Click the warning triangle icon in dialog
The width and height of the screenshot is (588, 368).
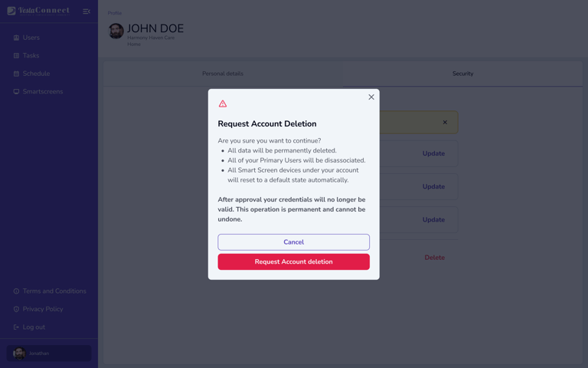(x=223, y=104)
